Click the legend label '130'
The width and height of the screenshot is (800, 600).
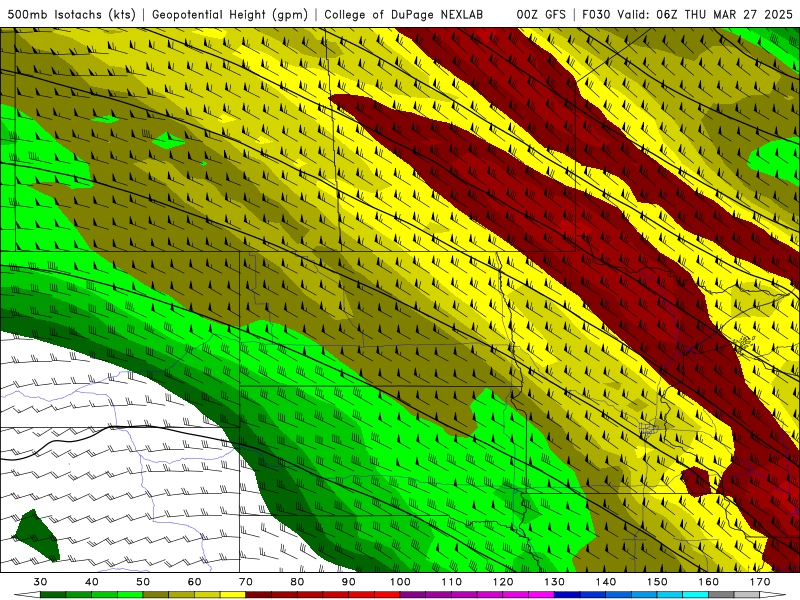pyautogui.click(x=554, y=582)
